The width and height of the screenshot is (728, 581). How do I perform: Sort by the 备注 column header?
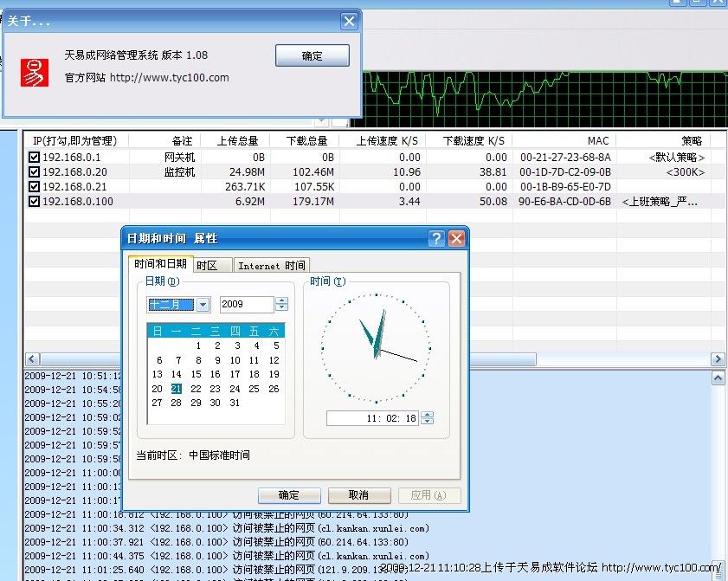coord(164,141)
